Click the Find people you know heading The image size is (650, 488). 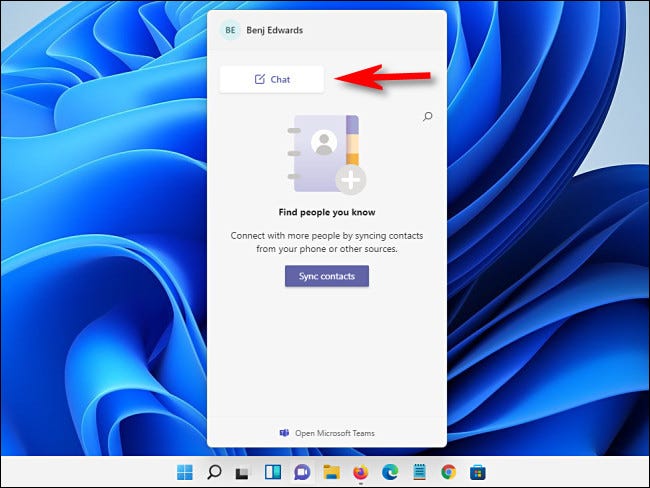(327, 212)
